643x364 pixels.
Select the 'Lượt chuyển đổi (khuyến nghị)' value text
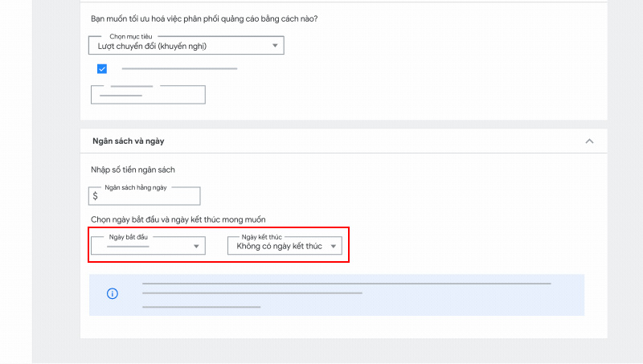pos(147,47)
